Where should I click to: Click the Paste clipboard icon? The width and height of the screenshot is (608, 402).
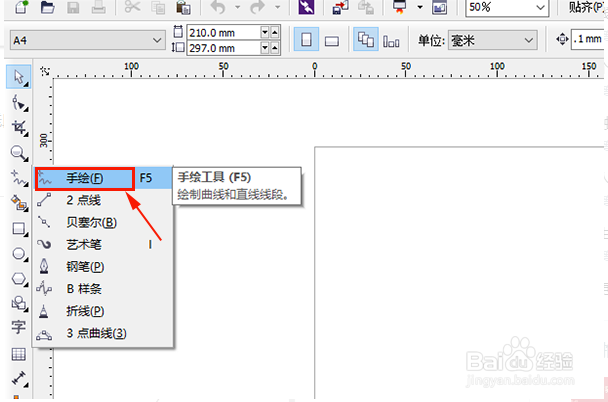click(x=183, y=7)
